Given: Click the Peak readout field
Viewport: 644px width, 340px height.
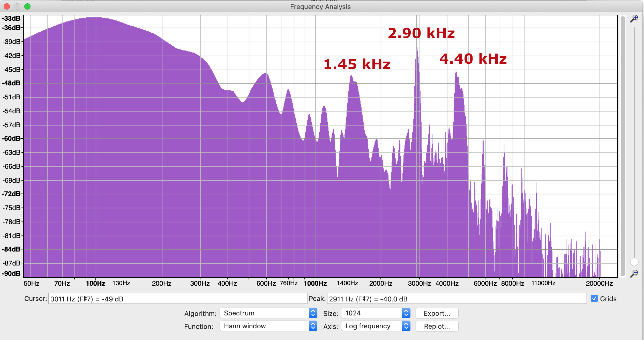Looking at the screenshot, I should [x=457, y=299].
